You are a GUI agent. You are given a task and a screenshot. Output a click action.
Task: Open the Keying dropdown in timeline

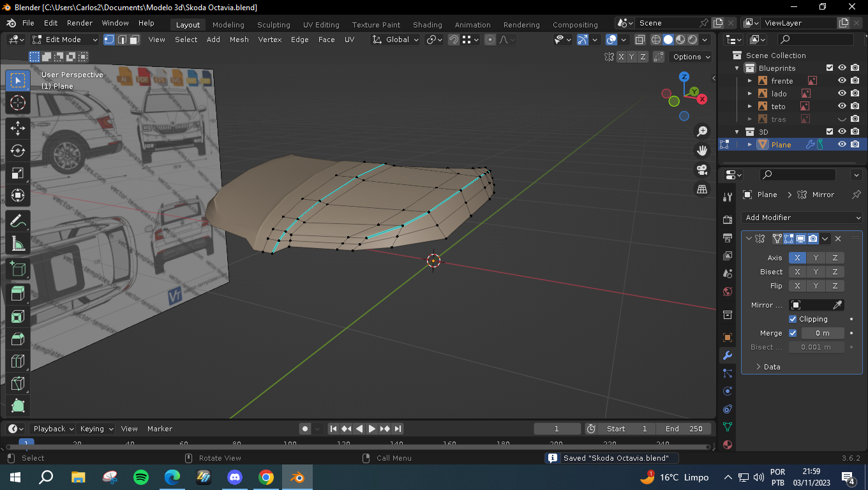click(97, 429)
